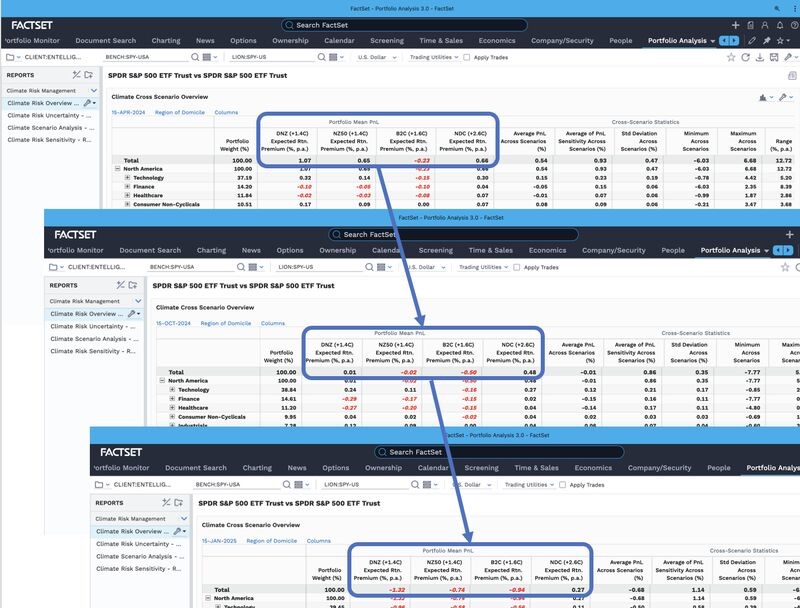This screenshot has width=800, height=608.
Task: Open Trading Utilities dropdown in the April 2024 window
Action: pos(434,57)
